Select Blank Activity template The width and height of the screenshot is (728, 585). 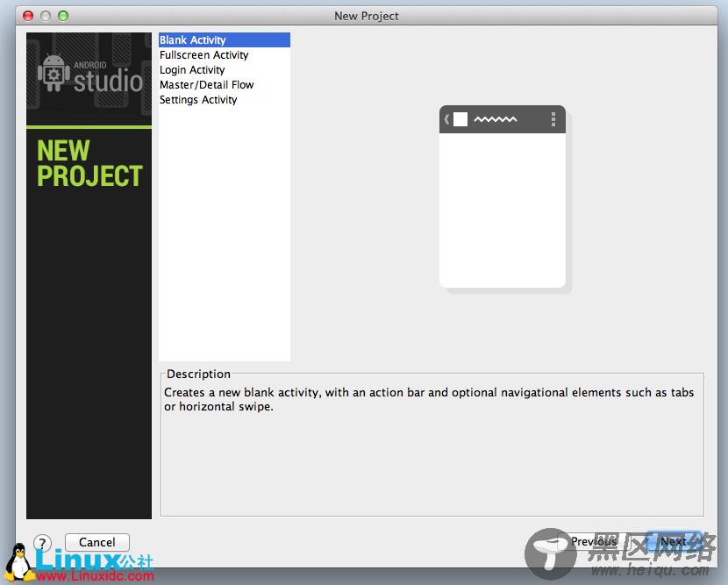coord(225,40)
